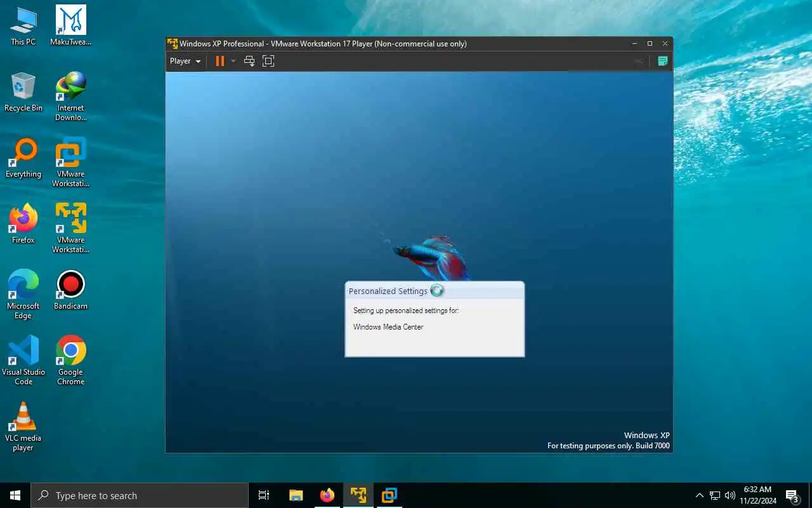
Task: Open the notification center
Action: point(792,495)
